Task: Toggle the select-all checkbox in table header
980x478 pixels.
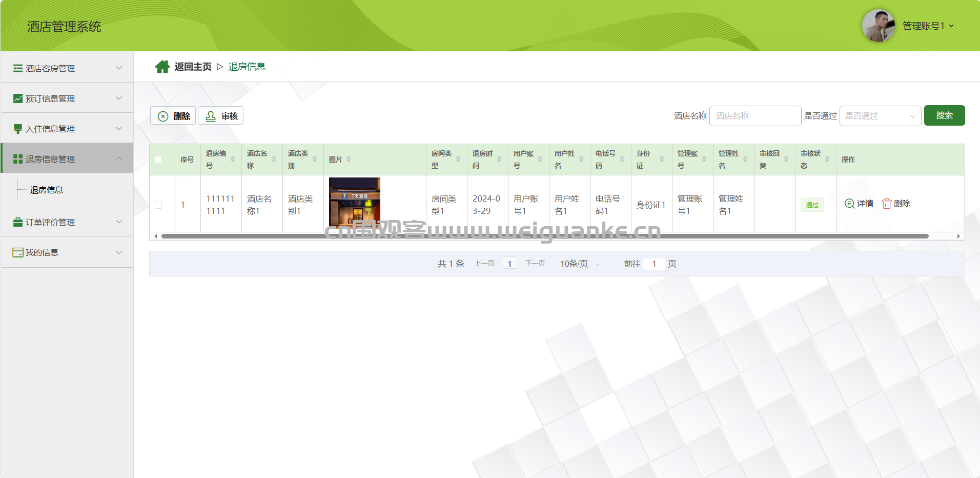Action: (x=158, y=160)
